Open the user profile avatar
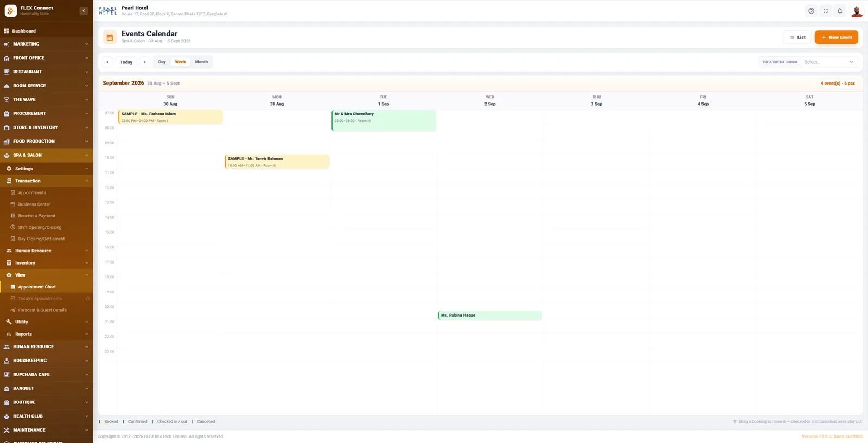This screenshot has width=868, height=443. tap(857, 11)
